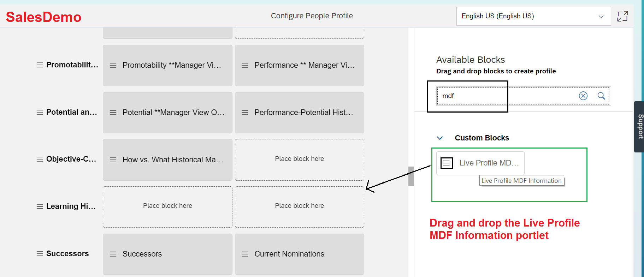
Task: Click the Live Profile MDF block icon
Action: point(447,163)
